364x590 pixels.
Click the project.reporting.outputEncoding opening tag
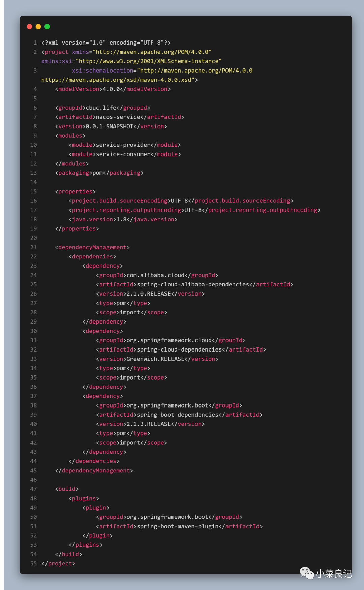(x=126, y=210)
